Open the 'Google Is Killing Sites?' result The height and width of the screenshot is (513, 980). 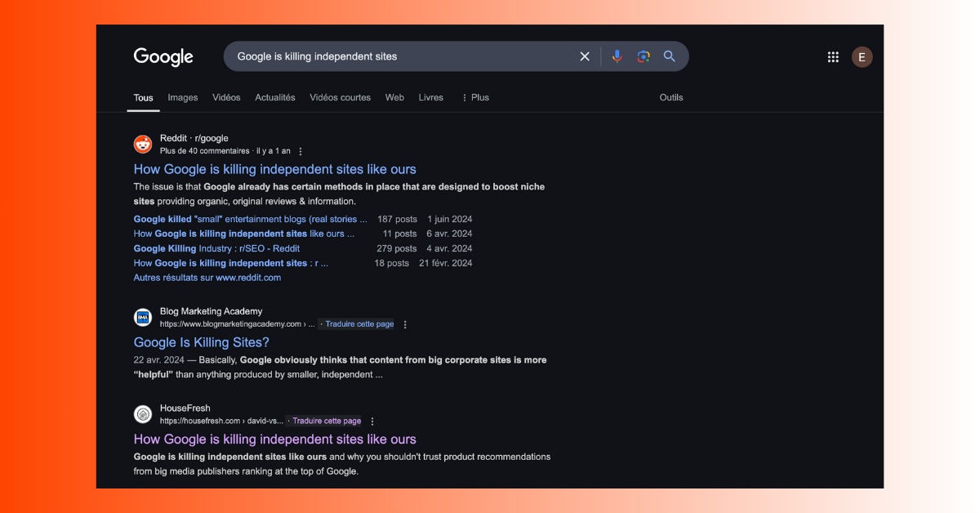pyautogui.click(x=202, y=342)
